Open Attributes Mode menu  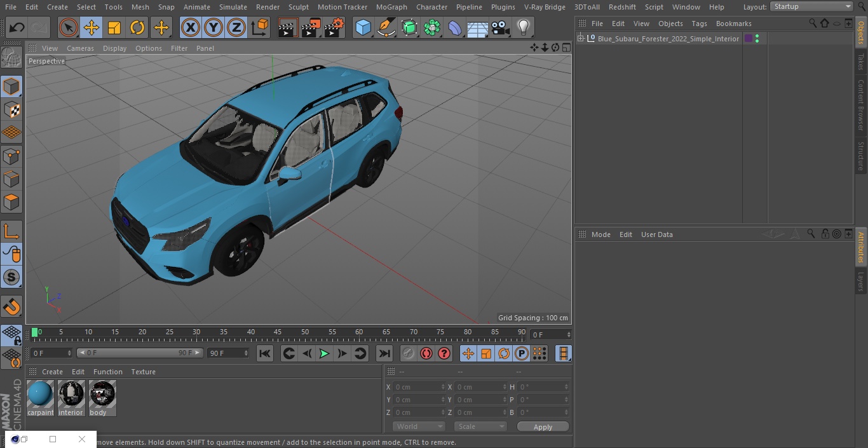pos(600,234)
